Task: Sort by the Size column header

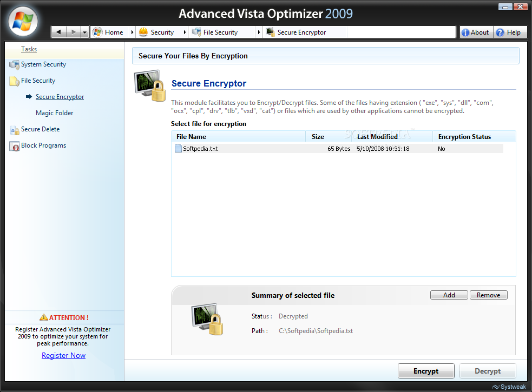Action: pos(328,137)
